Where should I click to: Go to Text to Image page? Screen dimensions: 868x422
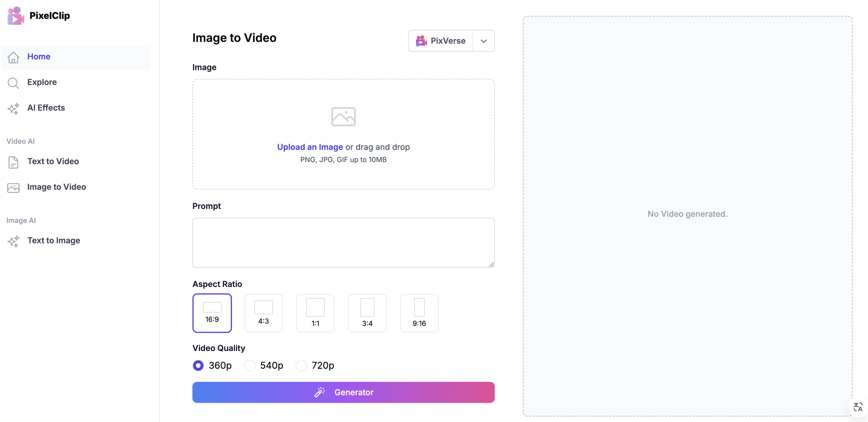[53, 240]
